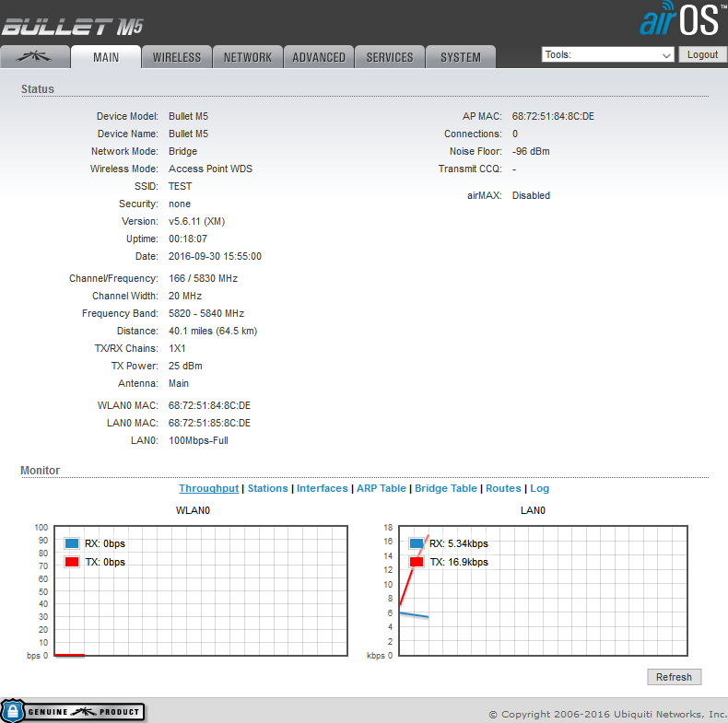The height and width of the screenshot is (723, 728).
Task: View the ARP Table
Action: pyautogui.click(x=382, y=488)
